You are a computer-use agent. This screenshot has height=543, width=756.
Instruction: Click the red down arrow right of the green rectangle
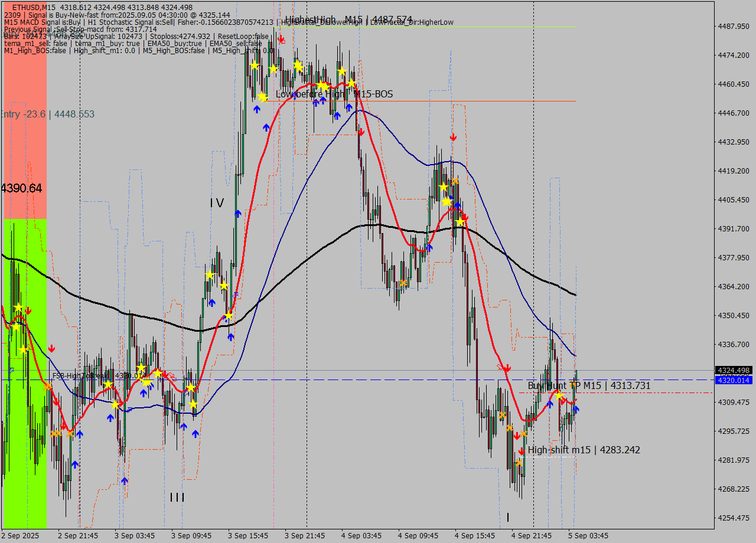(52, 348)
